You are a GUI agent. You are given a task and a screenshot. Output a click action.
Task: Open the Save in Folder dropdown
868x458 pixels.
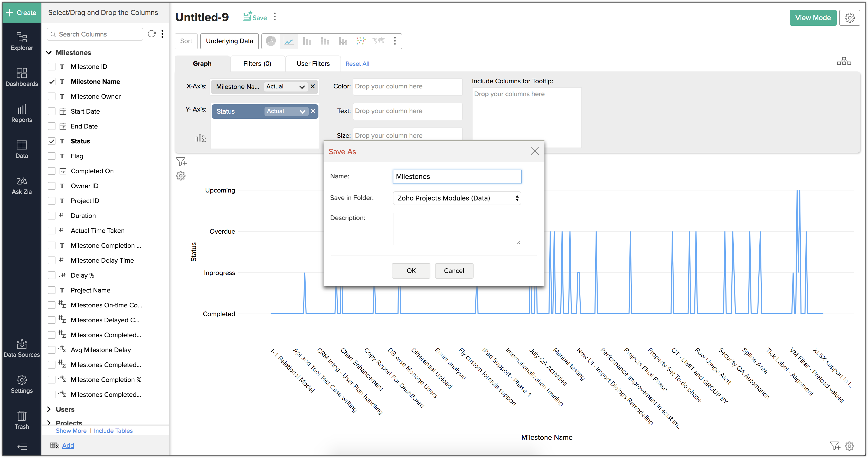(457, 198)
